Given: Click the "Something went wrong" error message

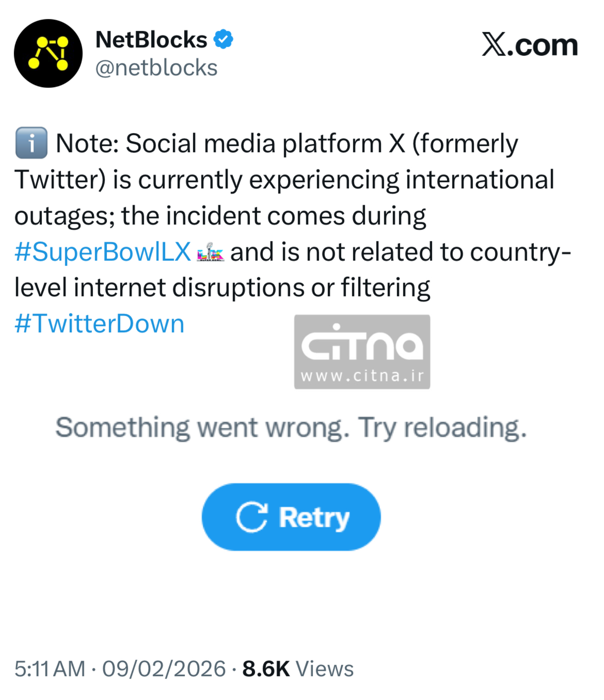Looking at the screenshot, I should [x=291, y=427].
